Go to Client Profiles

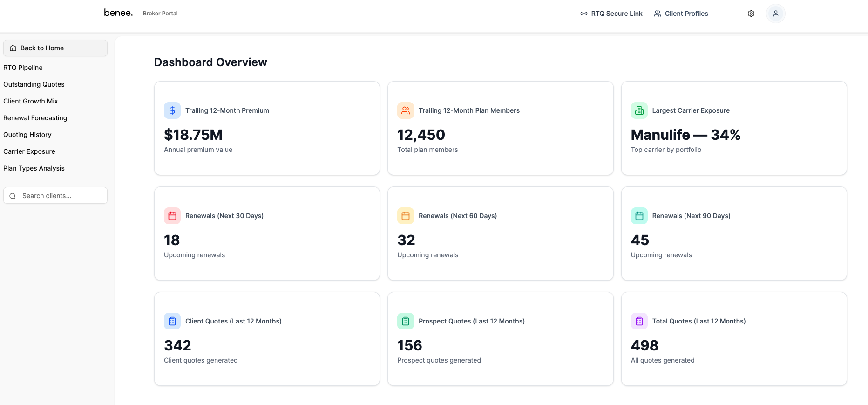click(x=681, y=14)
